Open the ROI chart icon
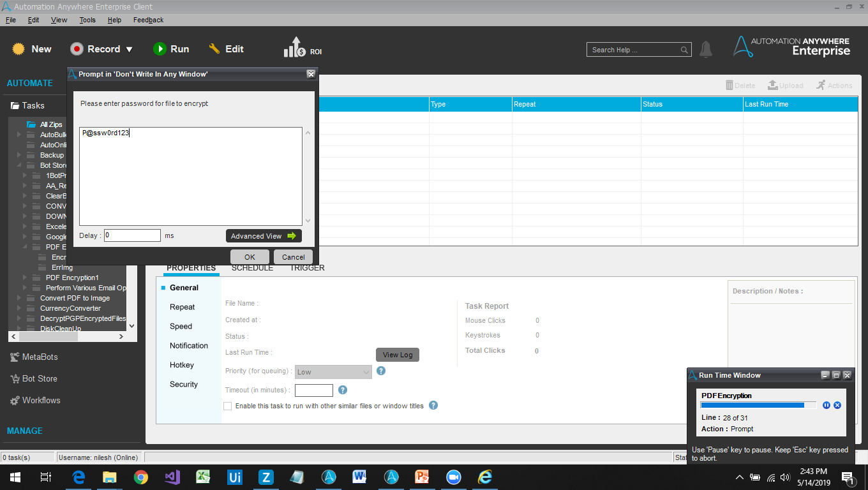 pyautogui.click(x=296, y=47)
